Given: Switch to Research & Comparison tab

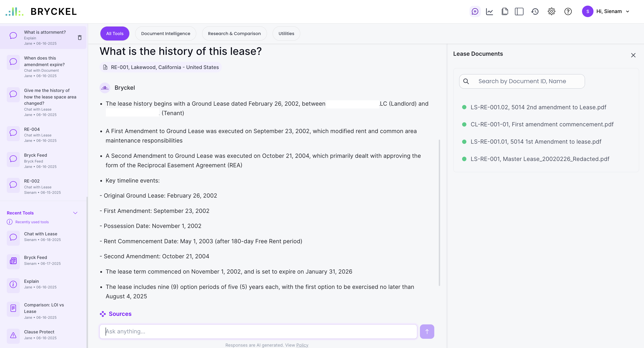Looking at the screenshot, I should pos(234,33).
